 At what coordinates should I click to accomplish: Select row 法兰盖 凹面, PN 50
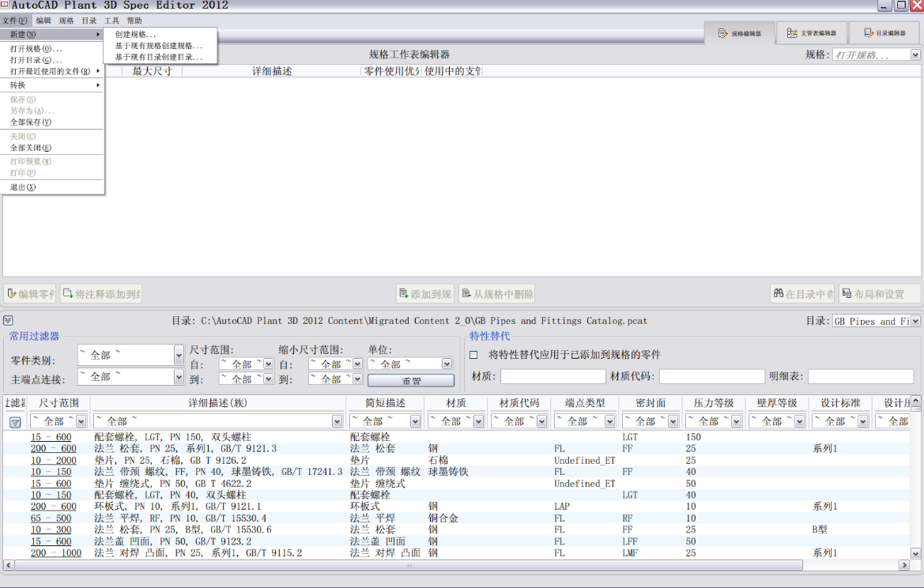pyautogui.click(x=457, y=541)
